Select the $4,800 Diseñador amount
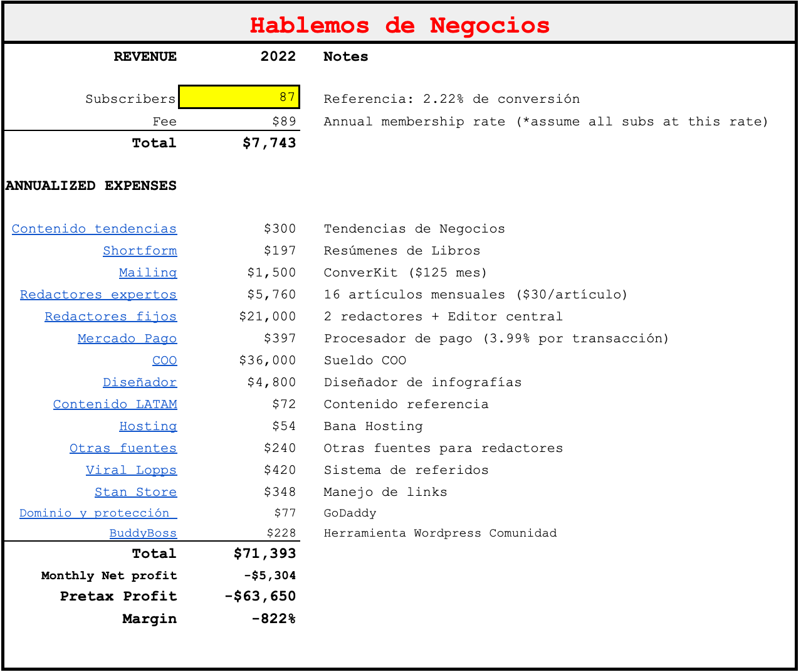 tap(272, 382)
